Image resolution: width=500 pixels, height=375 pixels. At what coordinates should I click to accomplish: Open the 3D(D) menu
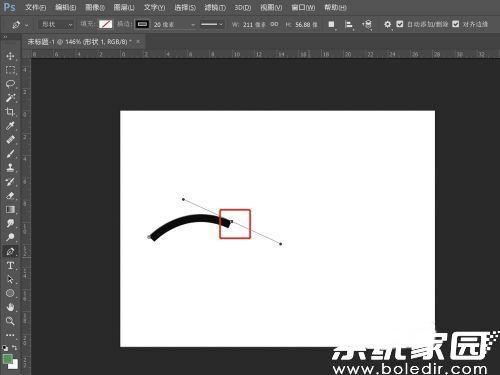pyautogui.click(x=242, y=7)
